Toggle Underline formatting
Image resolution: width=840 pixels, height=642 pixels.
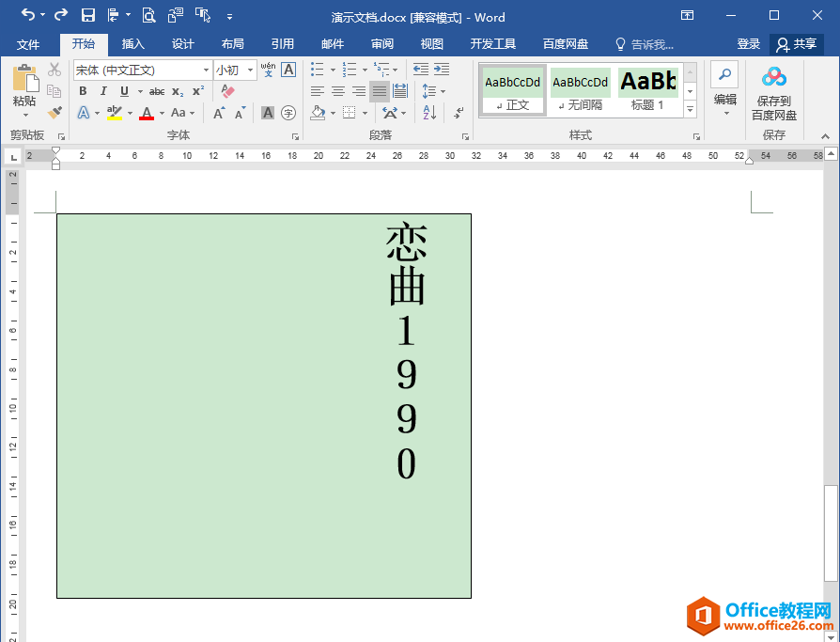[x=124, y=91]
